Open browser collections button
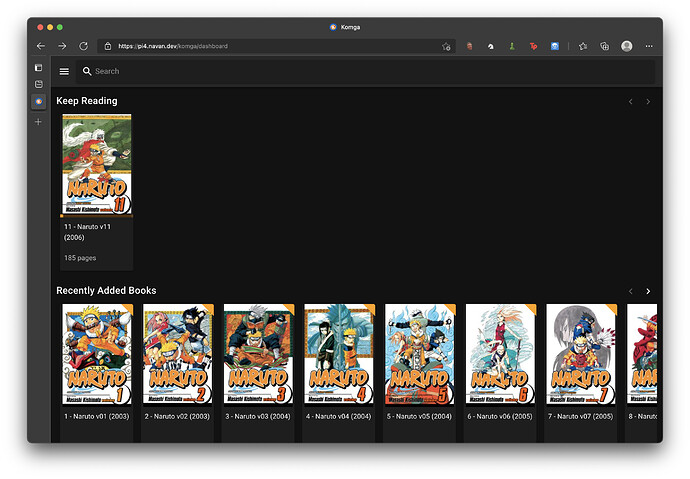Screen dimensions: 690x479 [605, 46]
